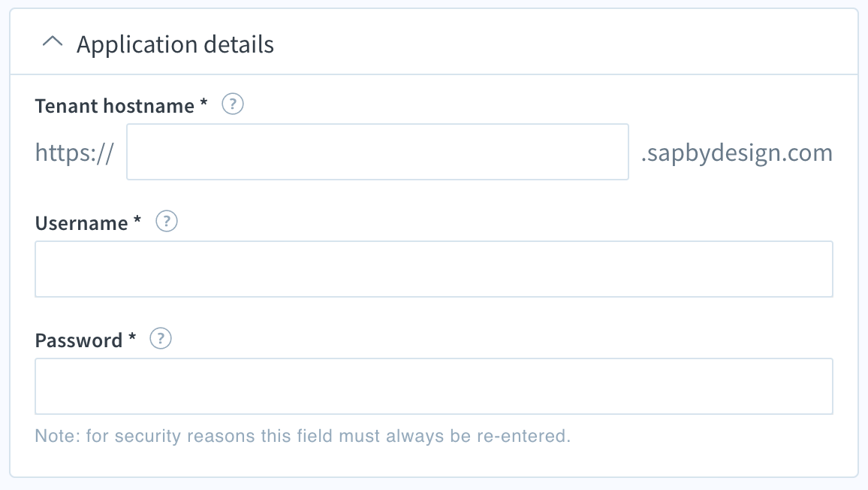This screenshot has width=868, height=490.
Task: Click the Tenant hostname label text
Action: click(115, 105)
